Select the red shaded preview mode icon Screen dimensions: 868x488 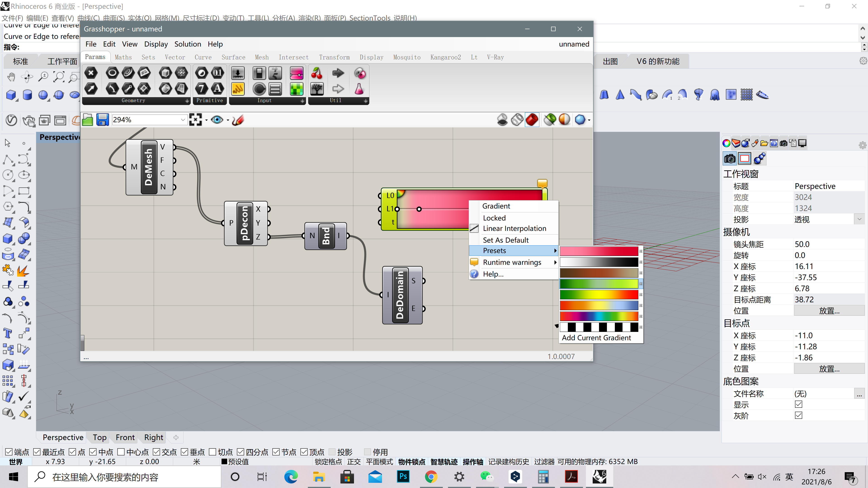pos(532,120)
